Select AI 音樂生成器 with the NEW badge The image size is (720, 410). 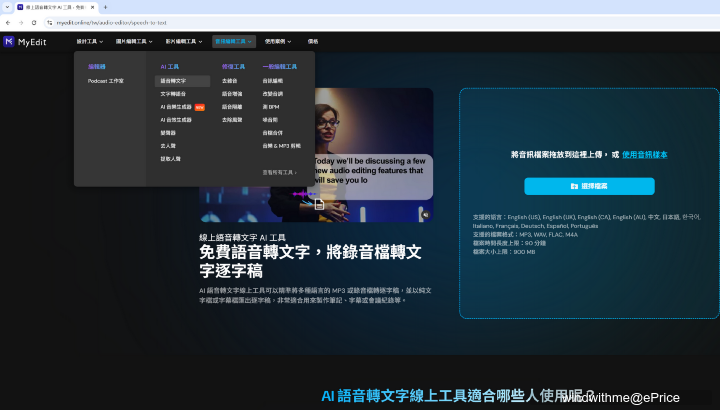click(177, 106)
